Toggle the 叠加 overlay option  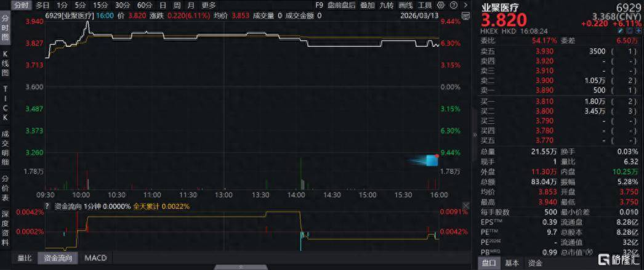coord(368,4)
